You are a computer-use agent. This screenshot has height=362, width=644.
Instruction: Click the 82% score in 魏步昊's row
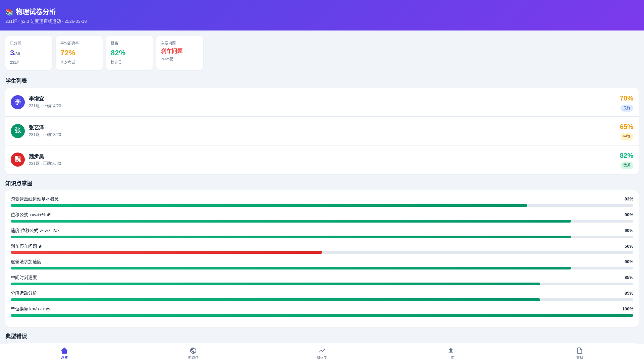tap(626, 156)
